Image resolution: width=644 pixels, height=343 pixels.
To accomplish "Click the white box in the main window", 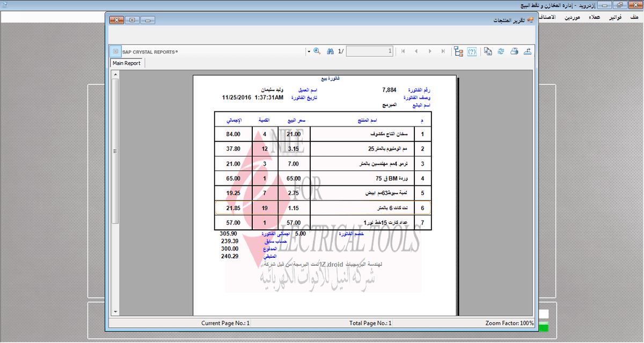I will tap(544, 314).
